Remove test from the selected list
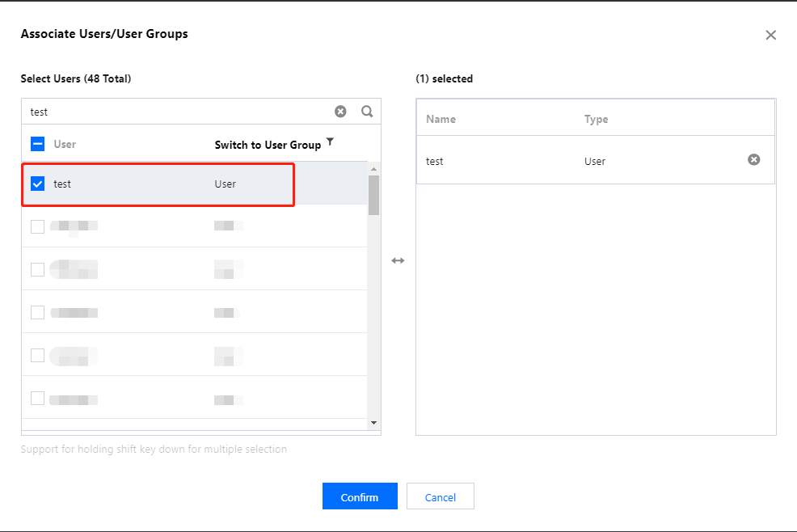797x532 pixels. (x=753, y=160)
